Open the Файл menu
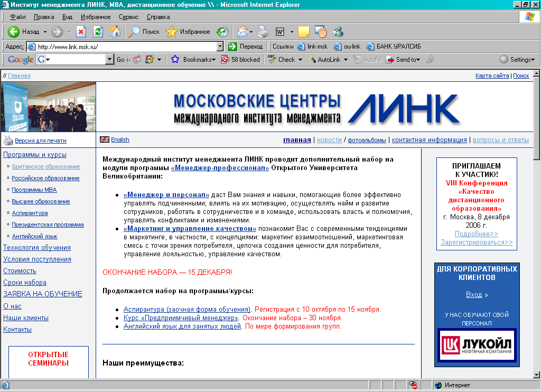Image resolution: width=541 pixels, height=392 pixels. click(17, 17)
